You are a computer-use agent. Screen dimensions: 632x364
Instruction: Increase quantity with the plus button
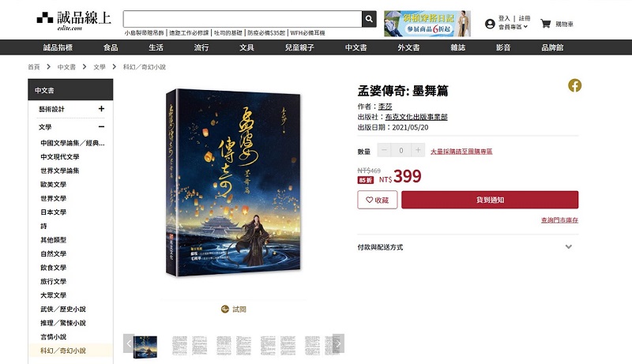(418, 150)
